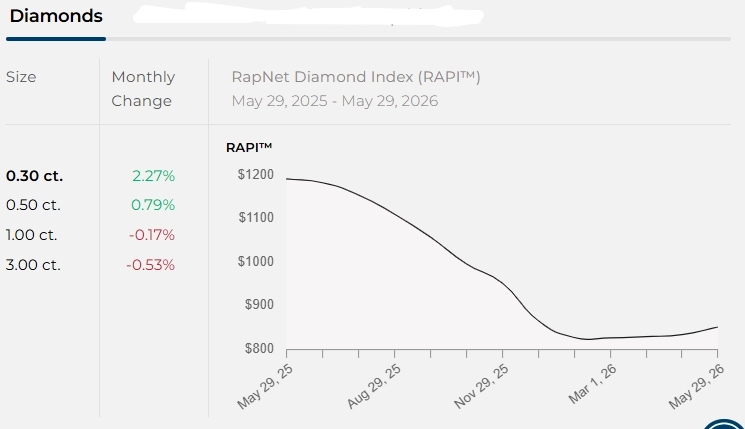The height and width of the screenshot is (429, 745).
Task: Click the Monthly Change column header
Action: click(143, 89)
